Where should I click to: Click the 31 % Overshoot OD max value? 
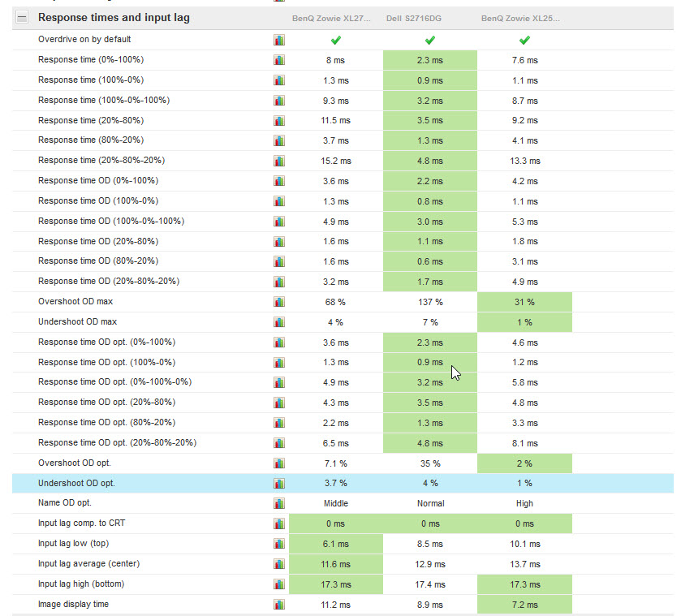pos(524,302)
